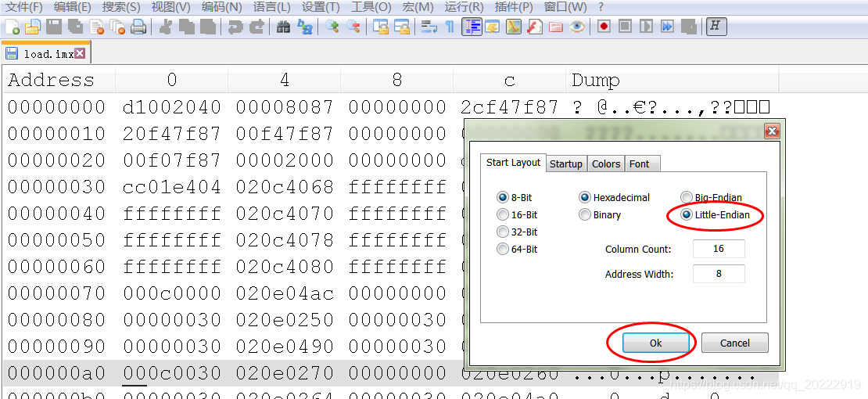Open the 设置(T) menu
The width and height of the screenshot is (868, 399).
tap(321, 7)
